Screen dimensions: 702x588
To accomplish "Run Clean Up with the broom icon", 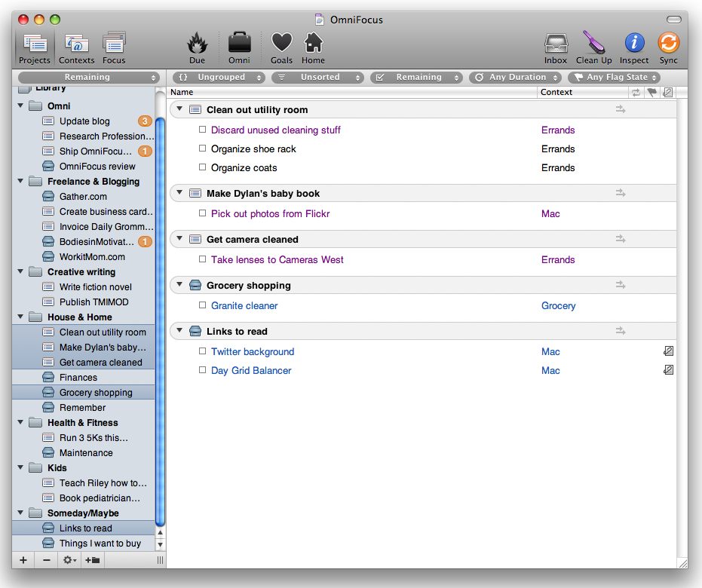I will coord(593,48).
